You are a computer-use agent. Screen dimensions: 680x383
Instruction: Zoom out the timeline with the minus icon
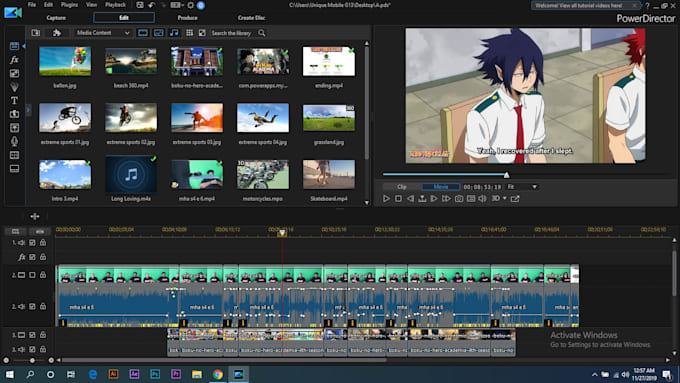click(6, 360)
